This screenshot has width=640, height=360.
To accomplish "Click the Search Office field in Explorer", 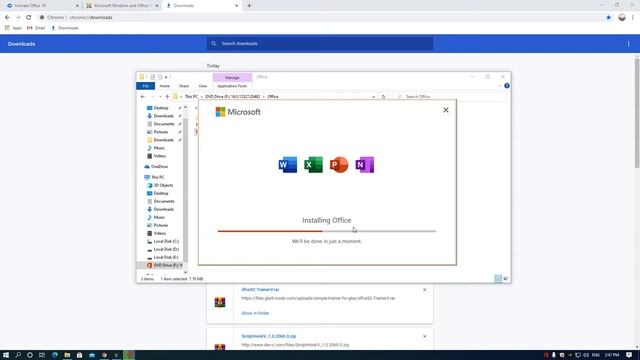I will pos(449,97).
